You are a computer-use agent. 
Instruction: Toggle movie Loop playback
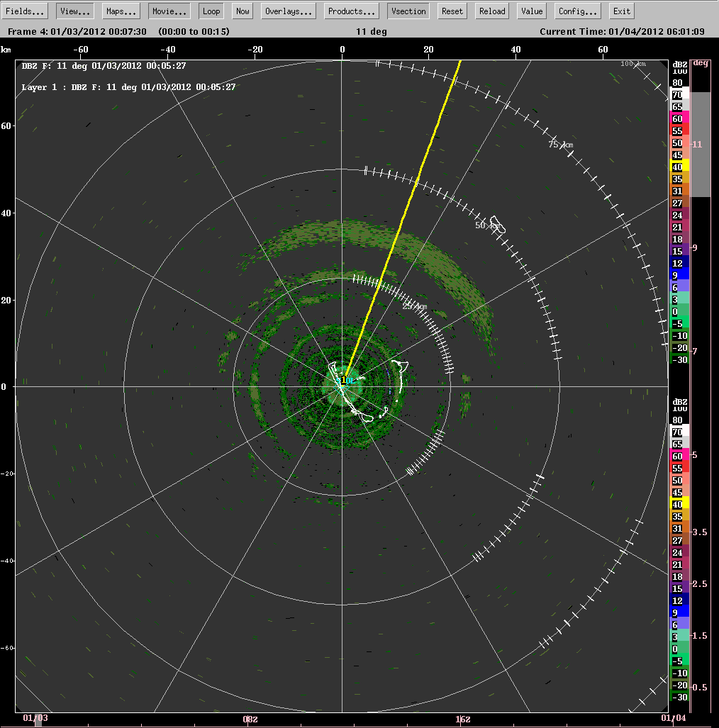point(211,11)
